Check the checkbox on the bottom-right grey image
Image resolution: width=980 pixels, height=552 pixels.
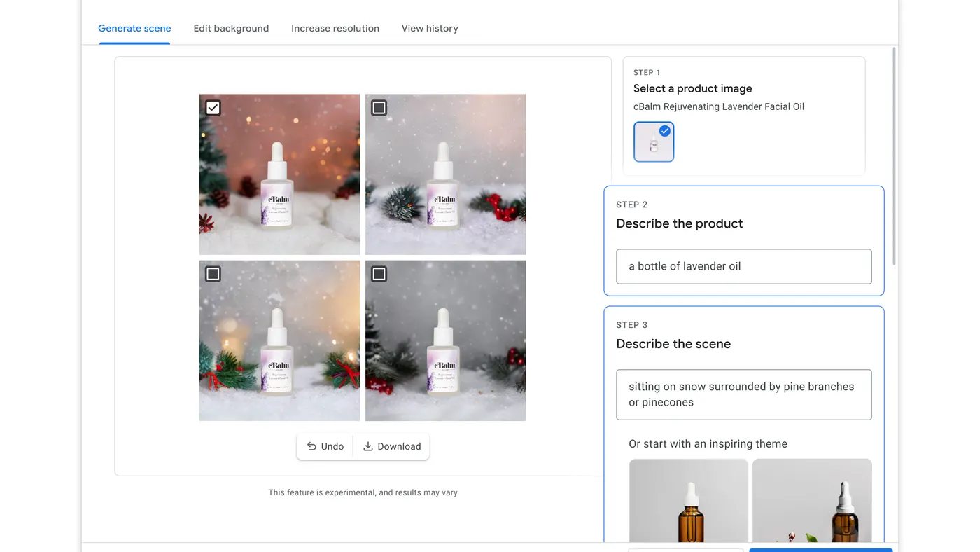pos(379,273)
